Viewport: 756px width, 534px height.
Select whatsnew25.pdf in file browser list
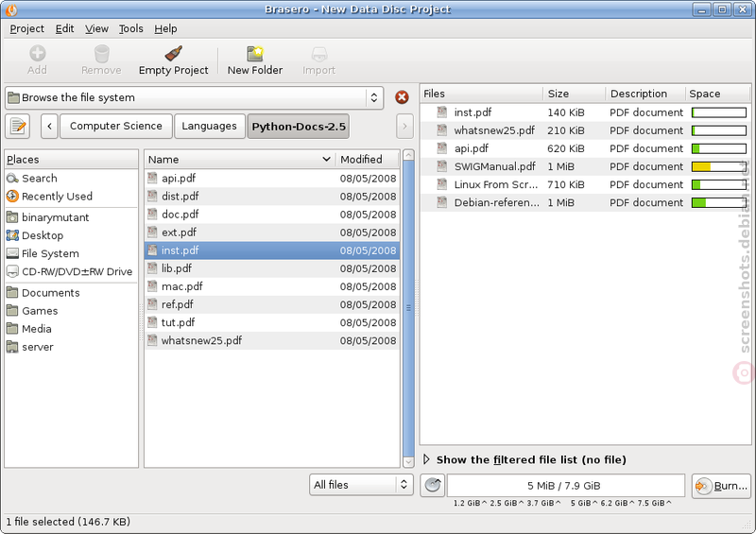tap(272, 340)
